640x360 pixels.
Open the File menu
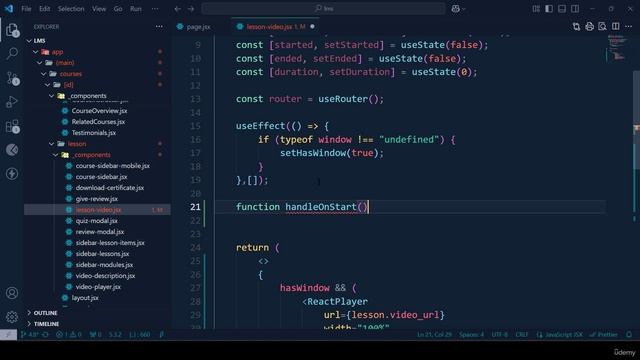(26, 9)
